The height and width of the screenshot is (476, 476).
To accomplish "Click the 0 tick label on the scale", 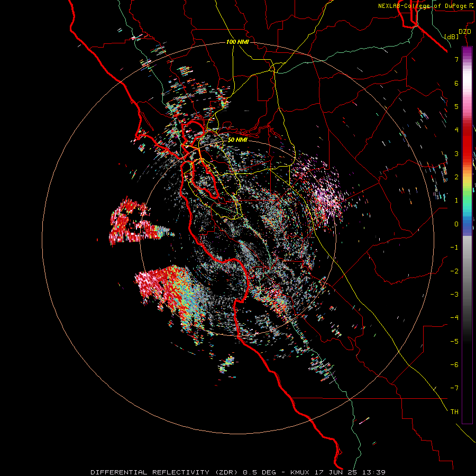I will coord(456,224).
